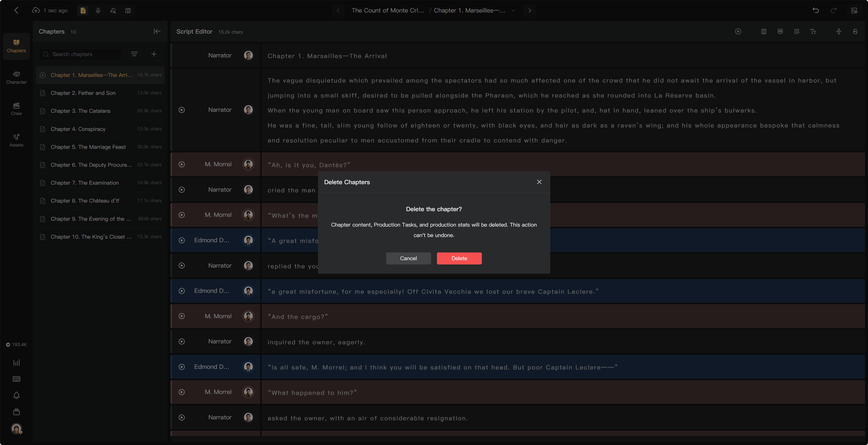Collapse the Chapters panel
The height and width of the screenshot is (445, 868).
point(157,31)
